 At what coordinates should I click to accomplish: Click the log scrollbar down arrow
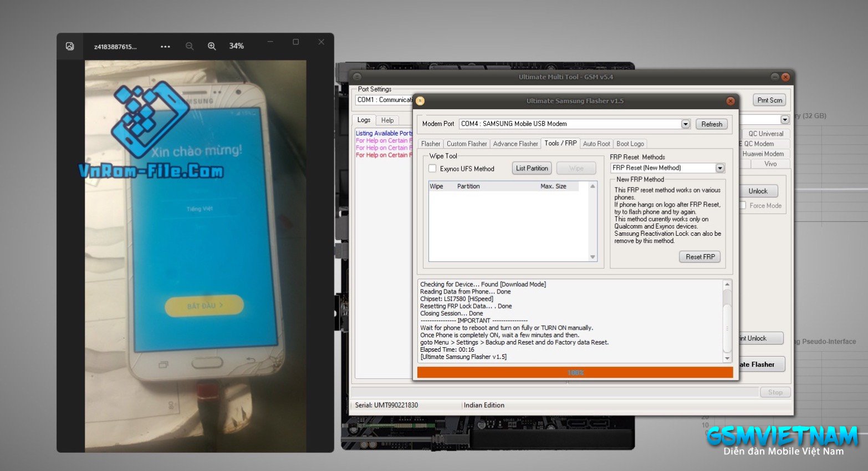(x=727, y=358)
